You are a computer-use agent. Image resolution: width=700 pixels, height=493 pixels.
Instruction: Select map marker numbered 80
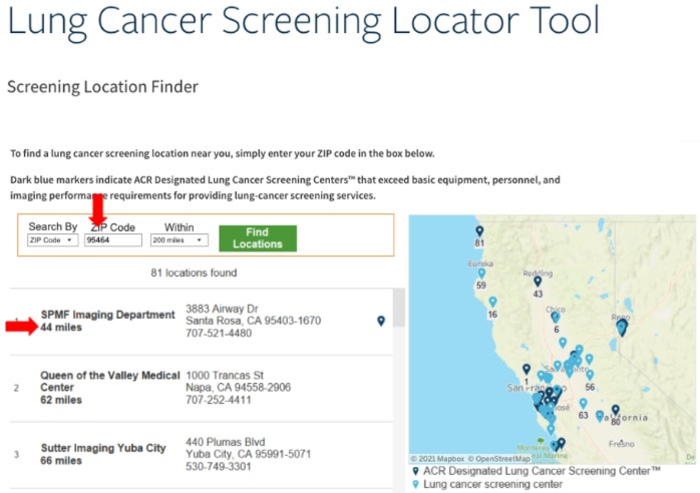click(x=615, y=411)
